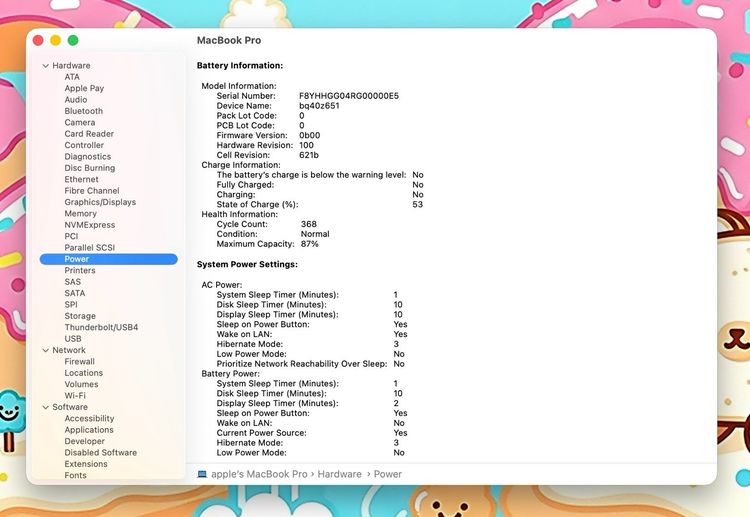Open Locations under Network

(x=84, y=373)
